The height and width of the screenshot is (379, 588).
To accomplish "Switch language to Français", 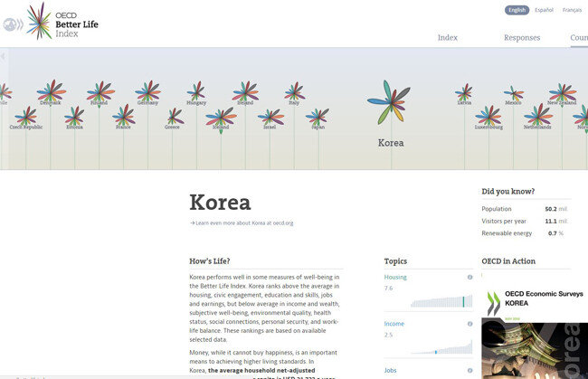I will (x=572, y=10).
